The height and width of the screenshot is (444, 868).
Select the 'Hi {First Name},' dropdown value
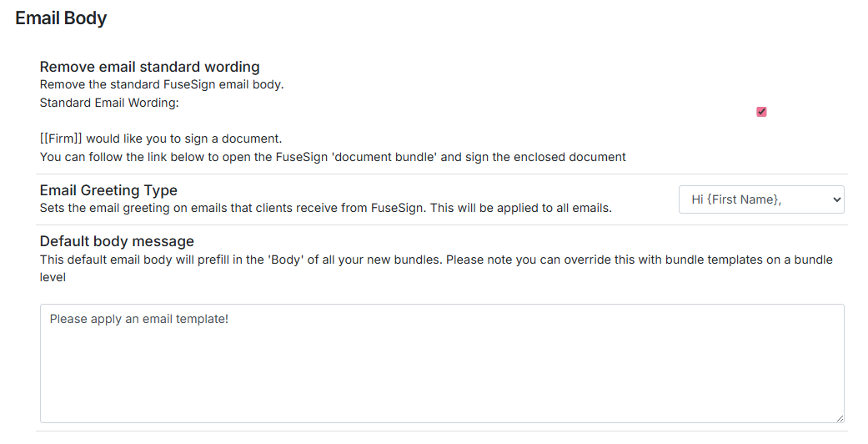pyautogui.click(x=736, y=199)
